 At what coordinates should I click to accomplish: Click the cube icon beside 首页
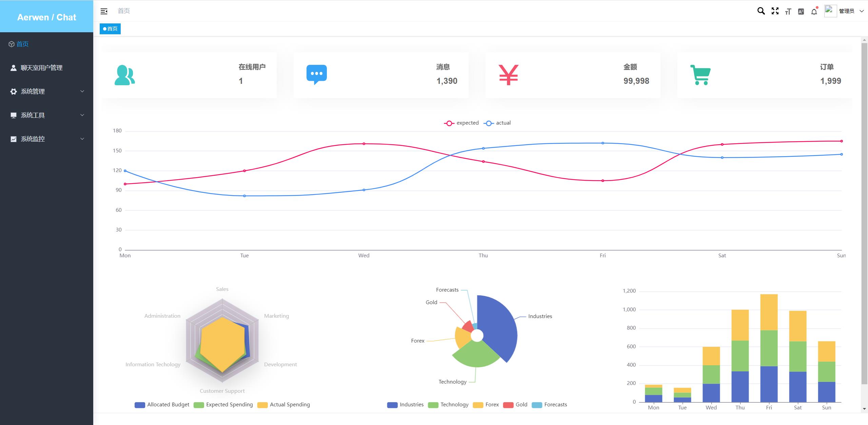click(x=12, y=44)
